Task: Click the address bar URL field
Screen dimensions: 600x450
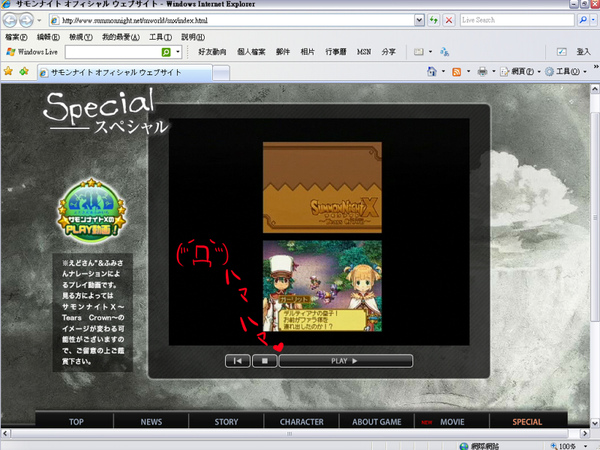Action: point(232,20)
